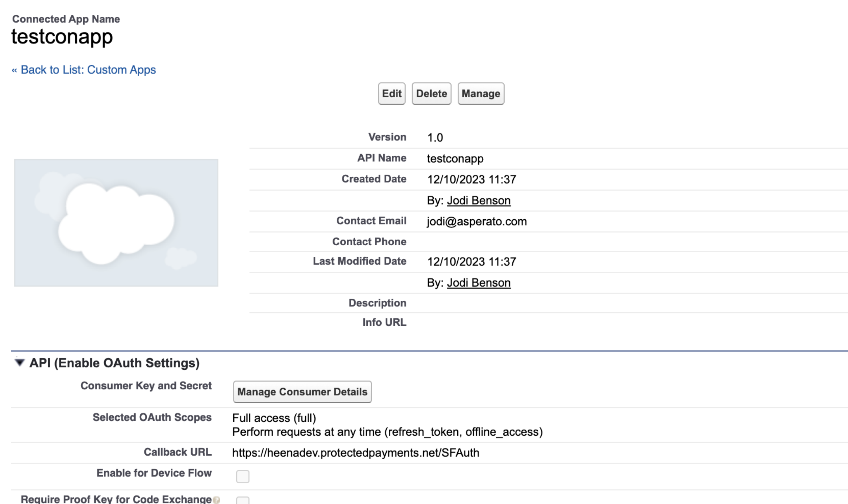The width and height of the screenshot is (848, 504).
Task: Click Manage Consumer Details button
Action: tap(302, 391)
